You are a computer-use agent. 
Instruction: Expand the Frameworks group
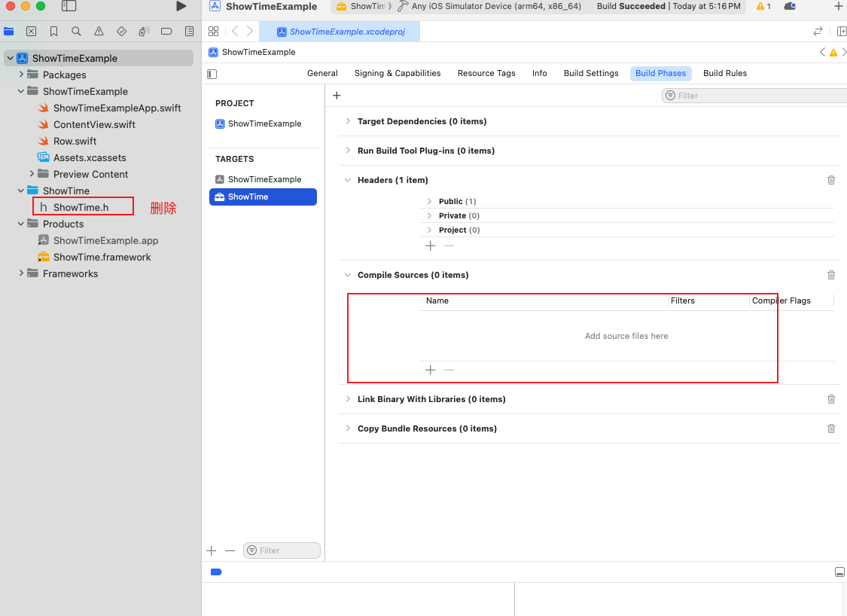point(21,273)
